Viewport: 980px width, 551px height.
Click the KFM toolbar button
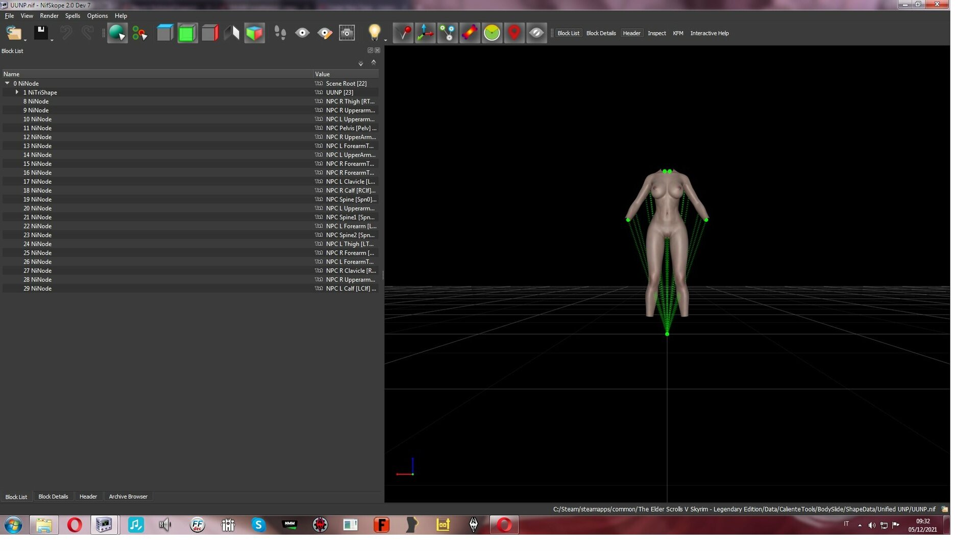pos(678,33)
